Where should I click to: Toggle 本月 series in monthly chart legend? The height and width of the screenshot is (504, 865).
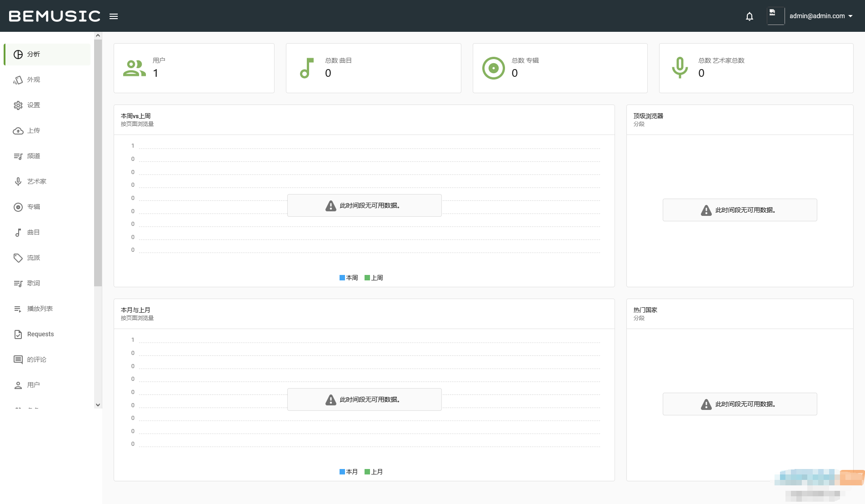[x=349, y=472]
